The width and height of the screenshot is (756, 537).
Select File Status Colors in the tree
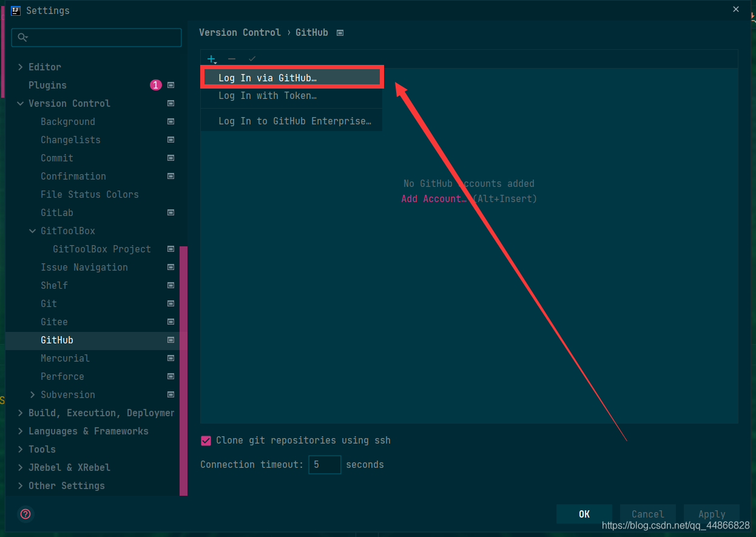pyautogui.click(x=90, y=195)
